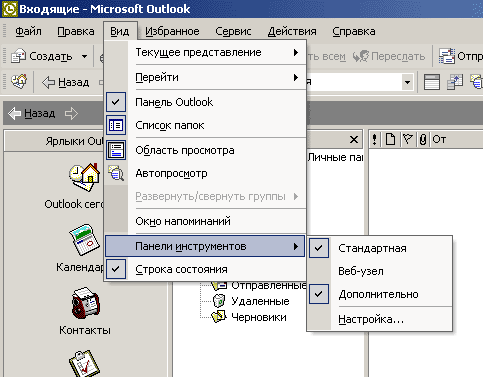This screenshot has height=377, width=483.
Task: Open the Создать dropdown arrow
Action: 85,56
